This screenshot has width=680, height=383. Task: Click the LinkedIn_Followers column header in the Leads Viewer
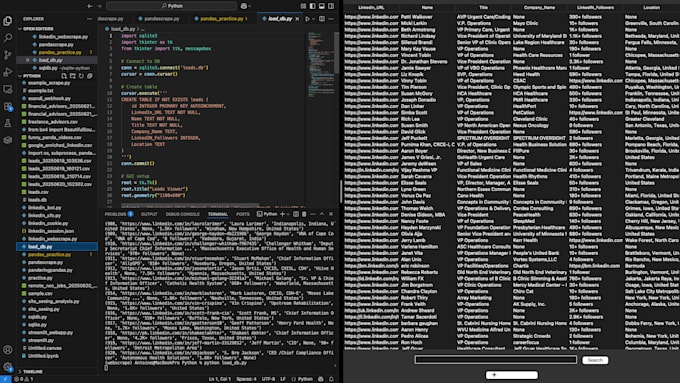[x=595, y=7]
